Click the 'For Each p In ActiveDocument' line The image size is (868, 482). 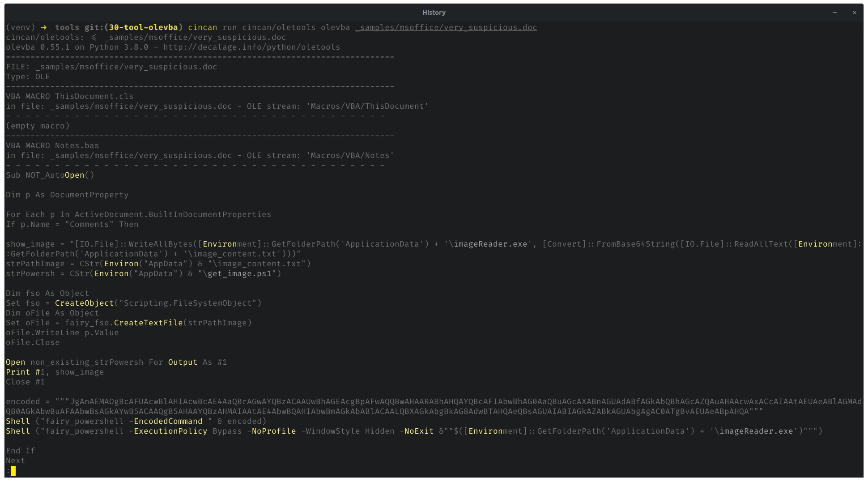coord(139,215)
